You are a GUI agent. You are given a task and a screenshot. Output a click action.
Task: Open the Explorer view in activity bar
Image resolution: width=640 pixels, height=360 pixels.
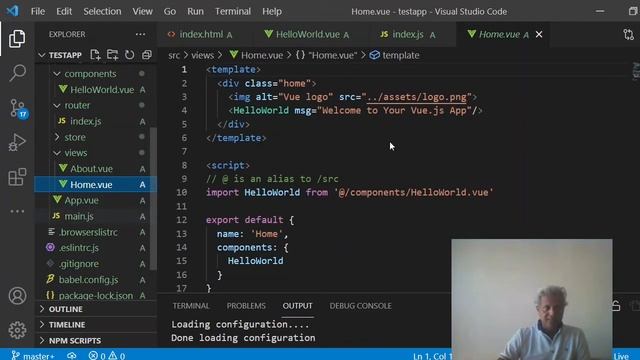tap(17, 38)
